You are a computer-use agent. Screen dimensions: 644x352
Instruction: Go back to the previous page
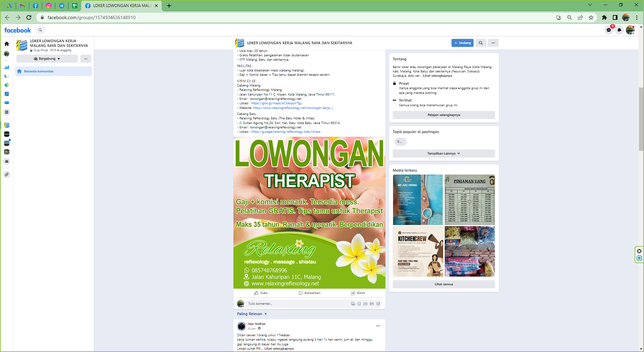tap(7, 17)
